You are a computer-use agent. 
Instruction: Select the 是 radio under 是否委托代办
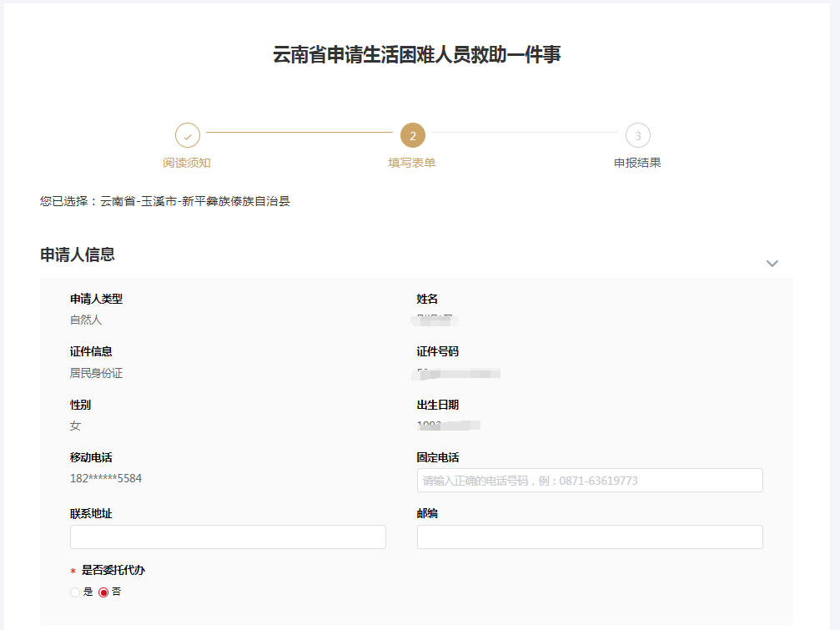[73, 591]
